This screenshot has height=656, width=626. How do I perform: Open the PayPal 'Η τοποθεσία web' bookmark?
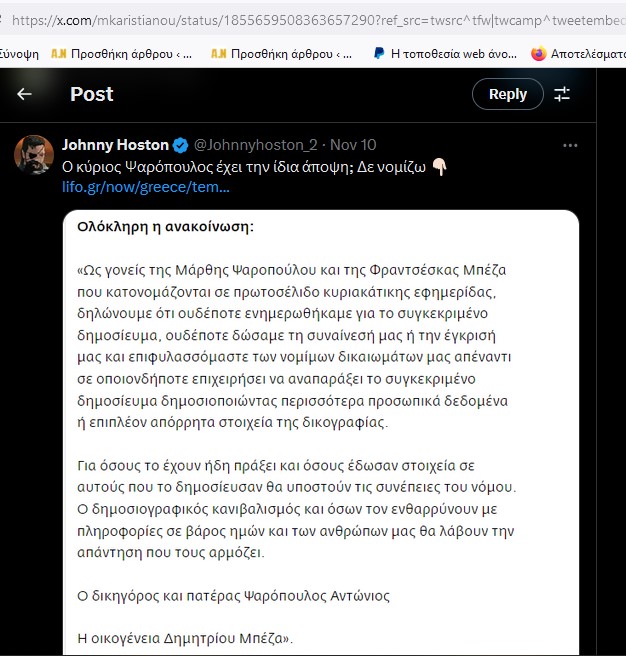coord(445,54)
